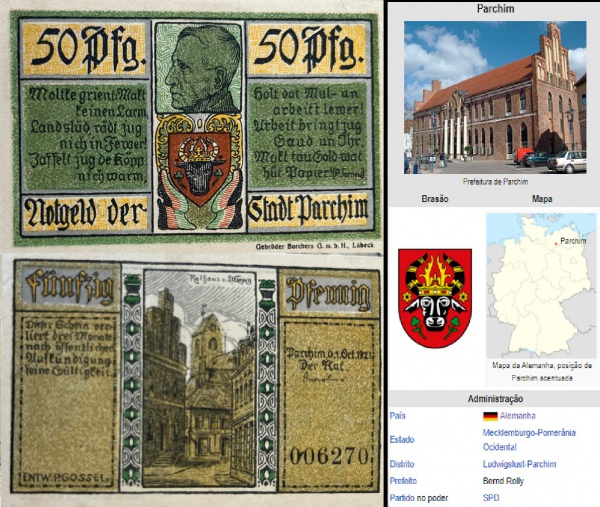
Task: Click the Estado label link
Action: coord(402,440)
